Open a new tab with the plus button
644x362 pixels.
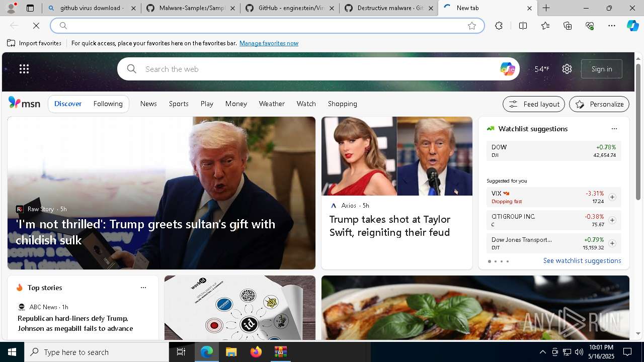click(x=546, y=8)
